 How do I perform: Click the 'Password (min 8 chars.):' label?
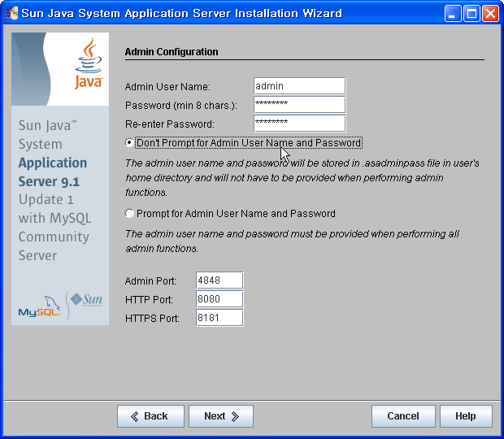[181, 106]
